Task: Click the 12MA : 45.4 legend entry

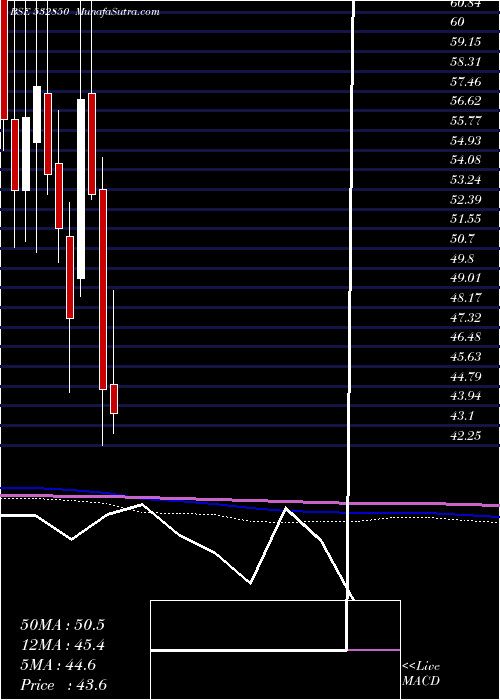Action: point(62,645)
